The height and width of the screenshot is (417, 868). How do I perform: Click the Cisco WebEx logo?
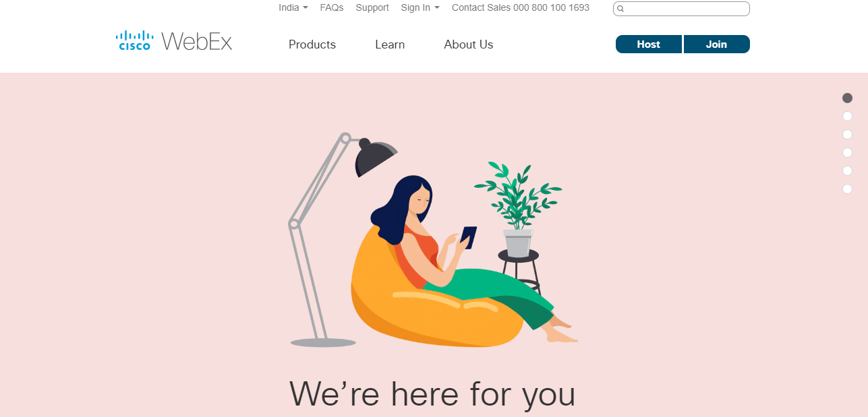174,41
